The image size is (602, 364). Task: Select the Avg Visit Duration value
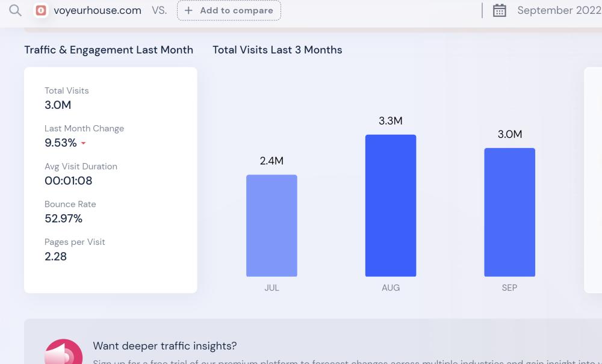tap(68, 180)
